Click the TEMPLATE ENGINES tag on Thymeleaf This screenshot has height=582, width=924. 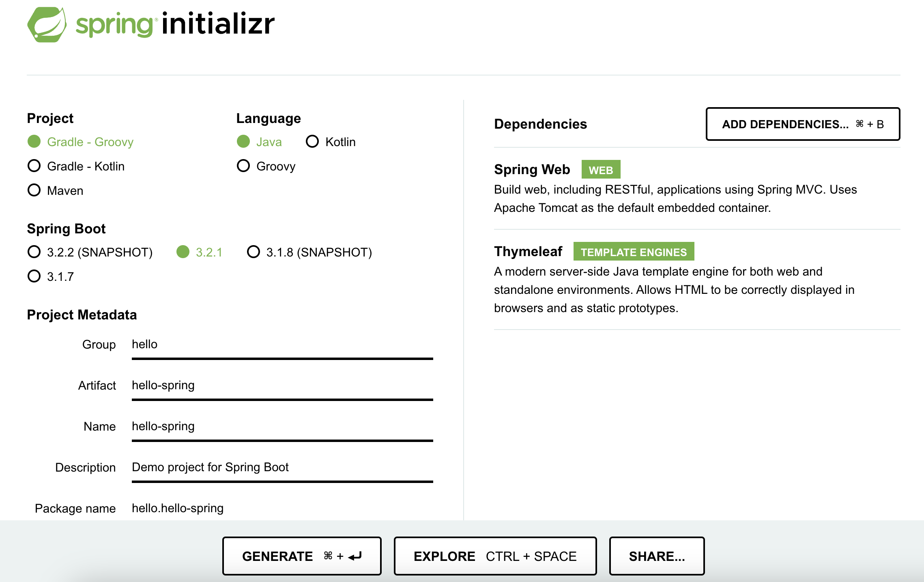tap(634, 252)
